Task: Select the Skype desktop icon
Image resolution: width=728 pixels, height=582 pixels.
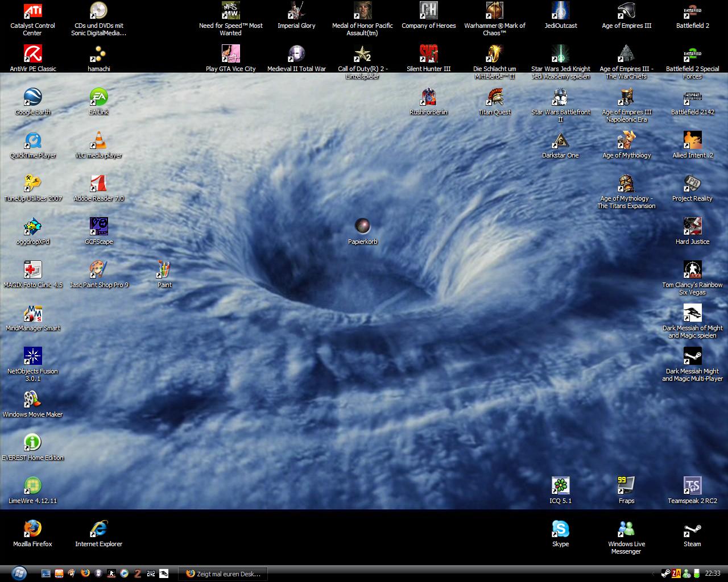Action: pyautogui.click(x=560, y=529)
